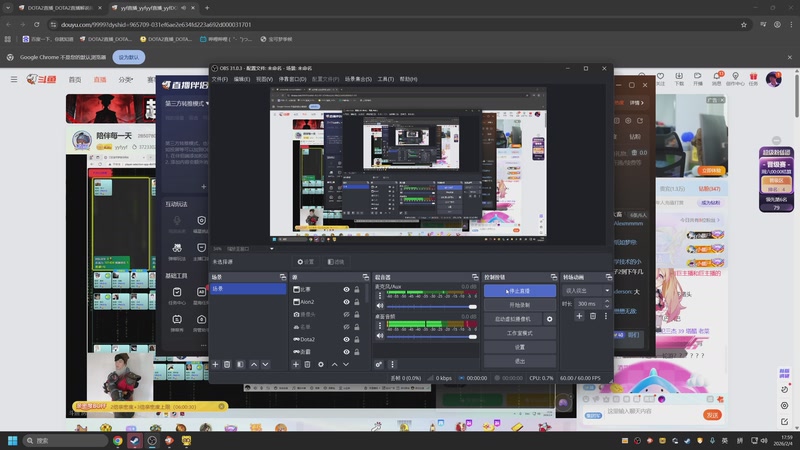Unlock the Dota2 source lock icon

357,339
